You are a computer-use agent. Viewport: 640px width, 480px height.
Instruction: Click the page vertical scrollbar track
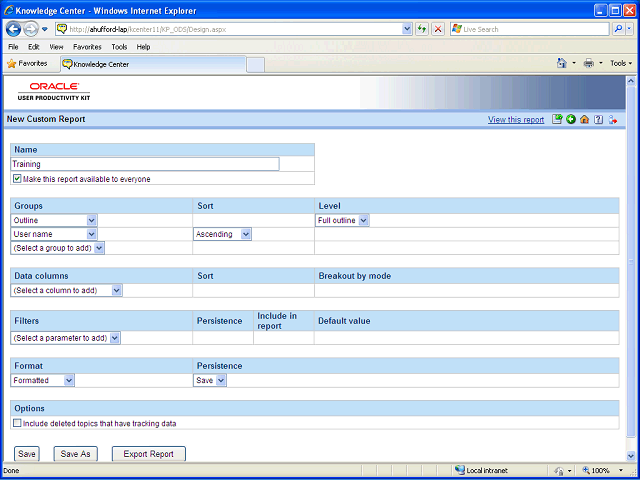(630, 268)
